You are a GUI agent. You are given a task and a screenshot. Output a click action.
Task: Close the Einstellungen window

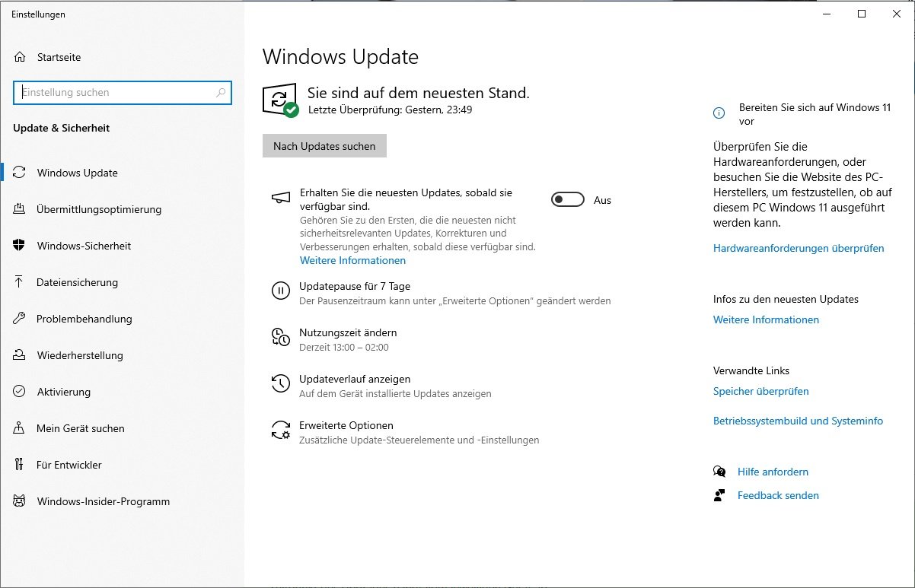tap(897, 14)
